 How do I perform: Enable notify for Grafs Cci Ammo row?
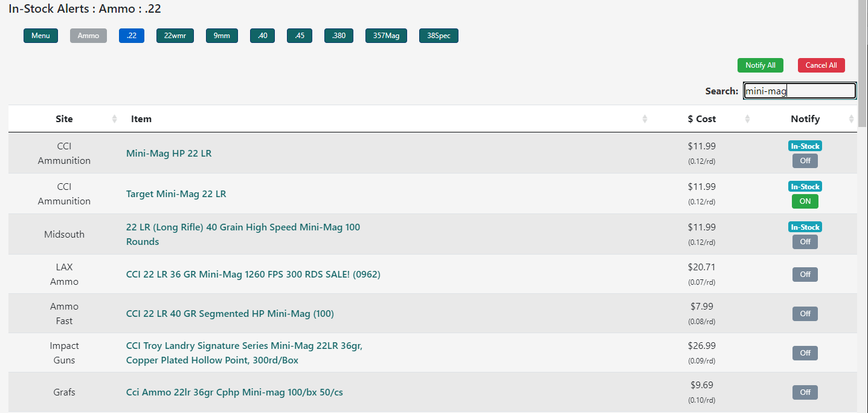coord(805,392)
